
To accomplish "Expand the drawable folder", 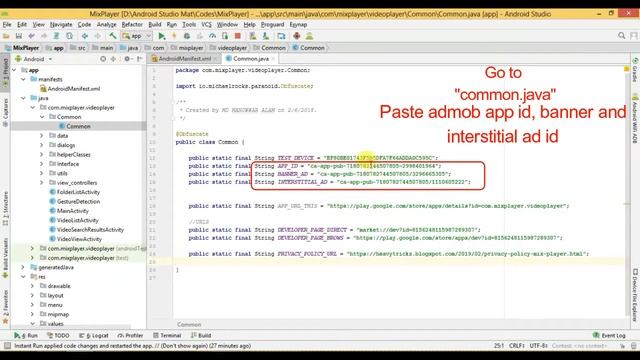I will pos(32,286).
